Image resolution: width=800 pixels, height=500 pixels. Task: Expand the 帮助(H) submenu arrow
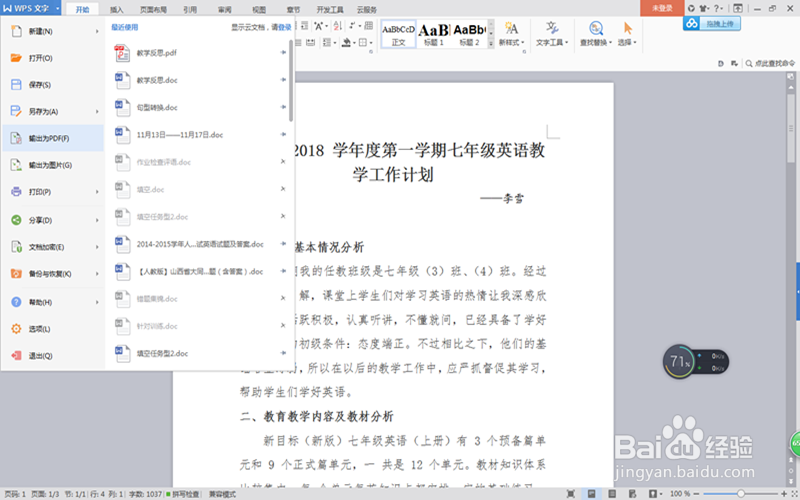point(97,302)
